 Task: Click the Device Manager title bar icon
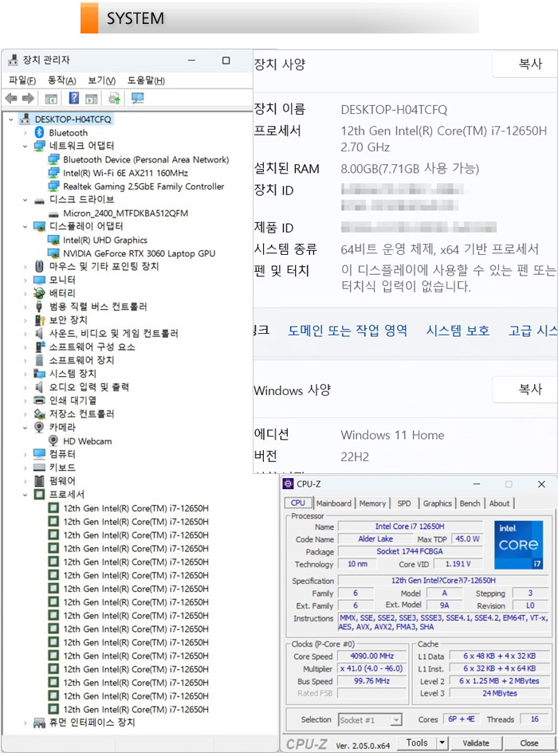click(x=13, y=61)
